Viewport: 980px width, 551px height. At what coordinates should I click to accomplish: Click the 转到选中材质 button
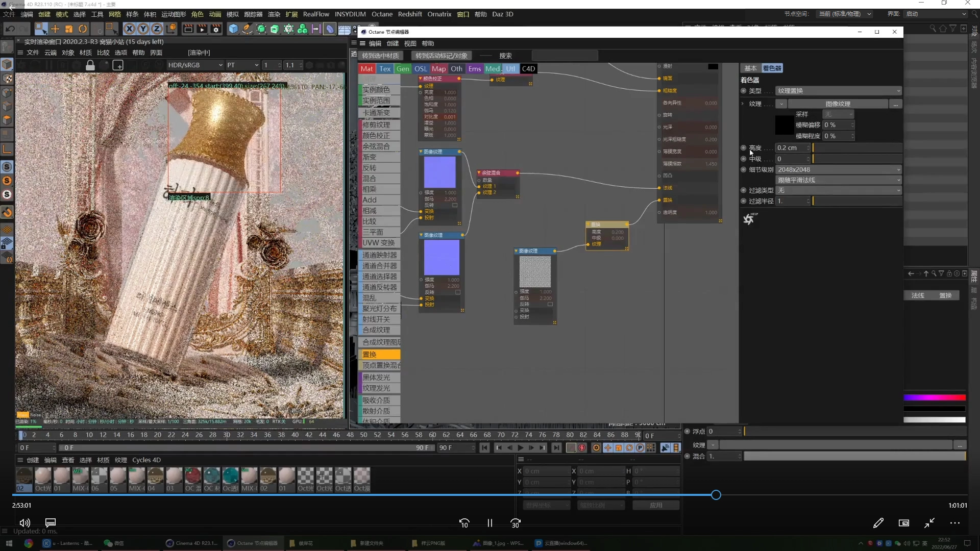click(380, 56)
